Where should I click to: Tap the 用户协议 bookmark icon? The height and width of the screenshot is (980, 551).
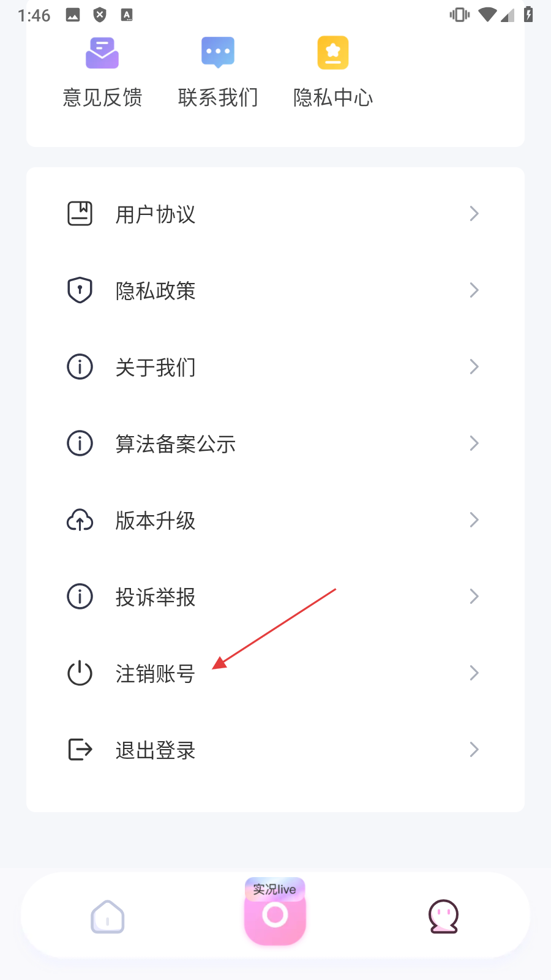(x=80, y=214)
